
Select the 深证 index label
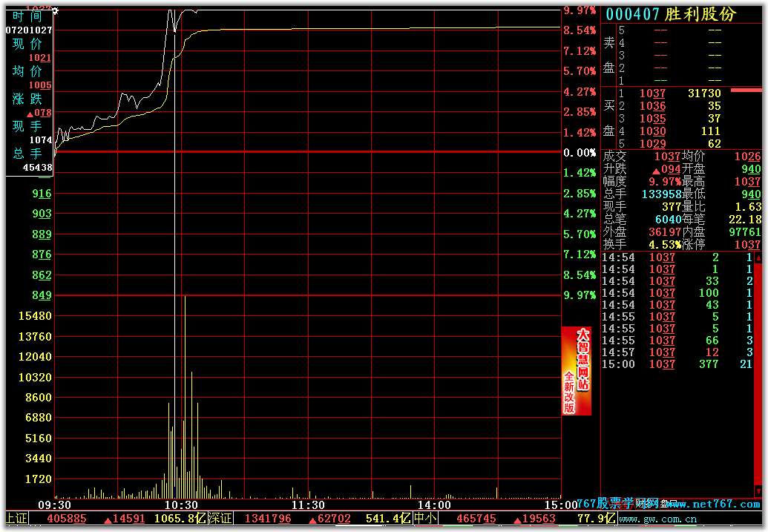click(220, 519)
